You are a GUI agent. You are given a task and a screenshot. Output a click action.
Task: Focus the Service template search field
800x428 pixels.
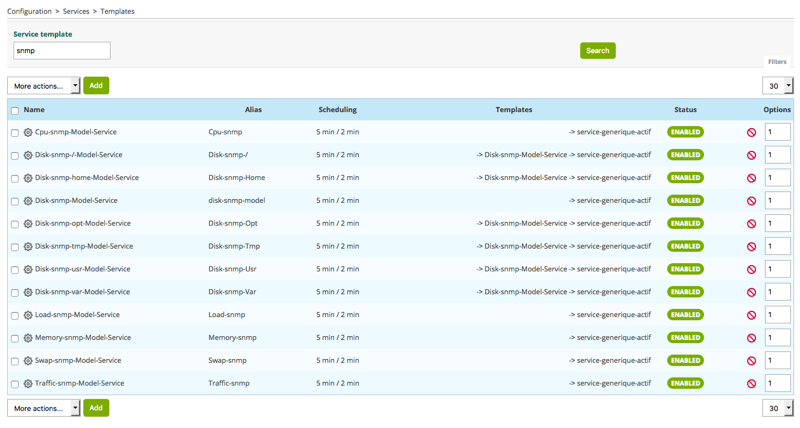coord(62,50)
